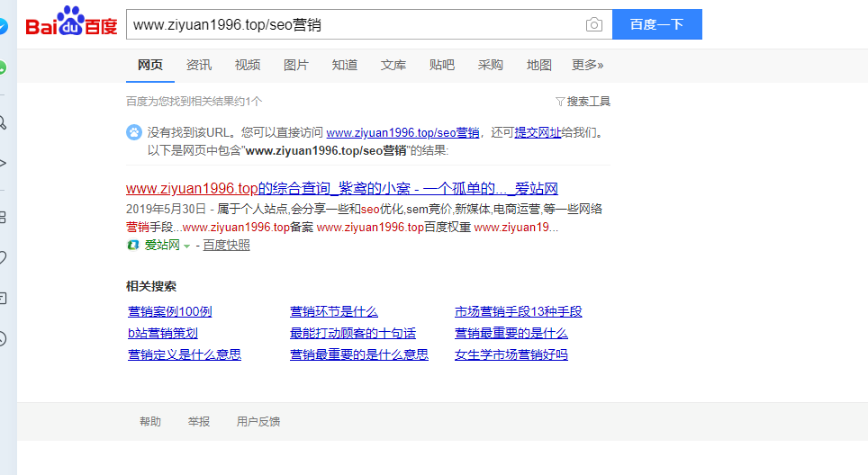Open related search 最能打动顾客的十句话
The image size is (868, 475).
click(x=353, y=334)
